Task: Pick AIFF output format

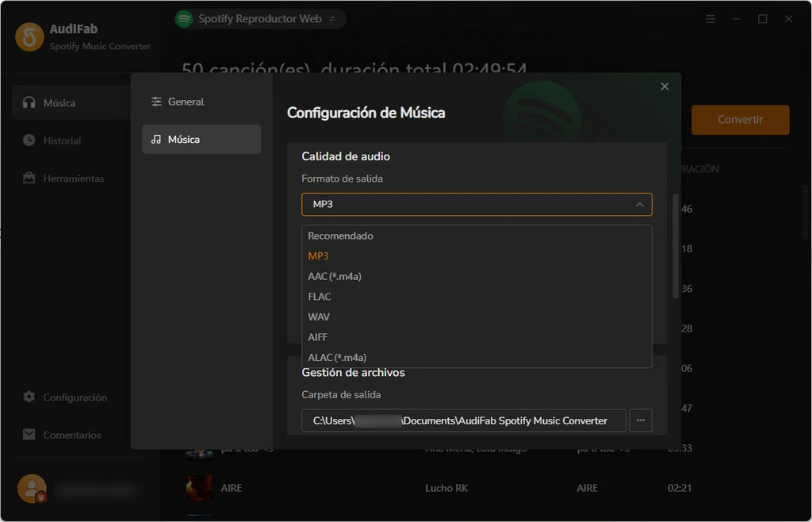Action: click(x=477, y=337)
